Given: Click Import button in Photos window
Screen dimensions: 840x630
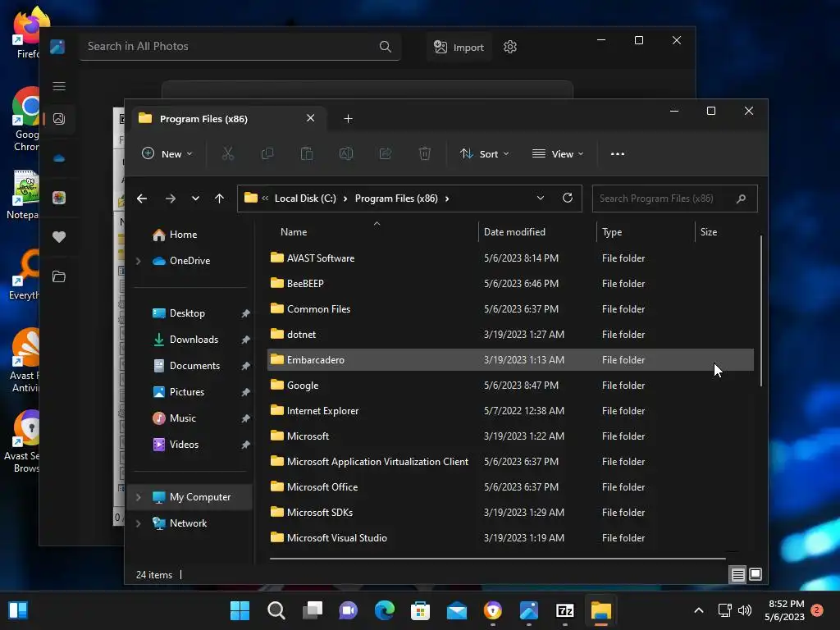Looking at the screenshot, I should tap(459, 47).
